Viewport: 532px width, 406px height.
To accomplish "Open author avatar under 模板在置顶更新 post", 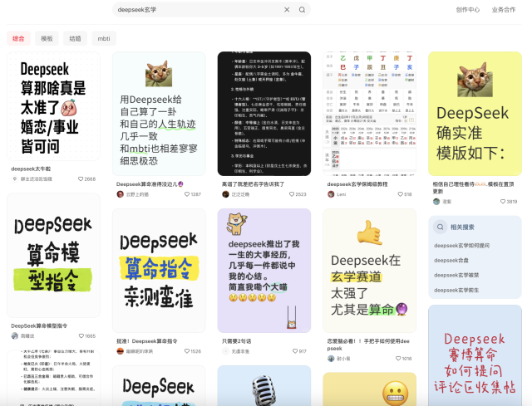I will point(436,201).
